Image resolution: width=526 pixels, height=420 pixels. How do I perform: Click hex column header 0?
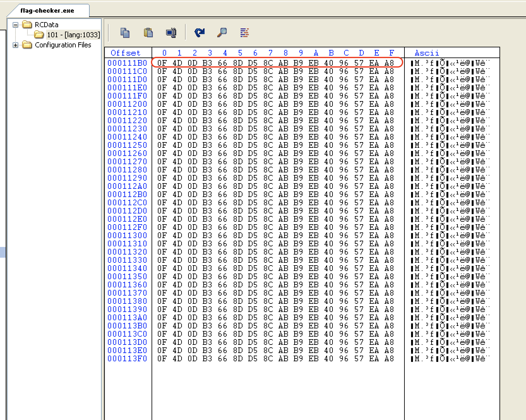coord(164,53)
